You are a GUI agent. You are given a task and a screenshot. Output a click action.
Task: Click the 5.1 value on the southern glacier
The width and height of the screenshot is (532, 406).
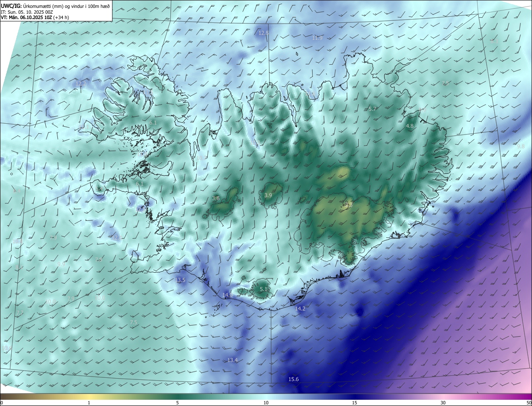[x=264, y=289]
